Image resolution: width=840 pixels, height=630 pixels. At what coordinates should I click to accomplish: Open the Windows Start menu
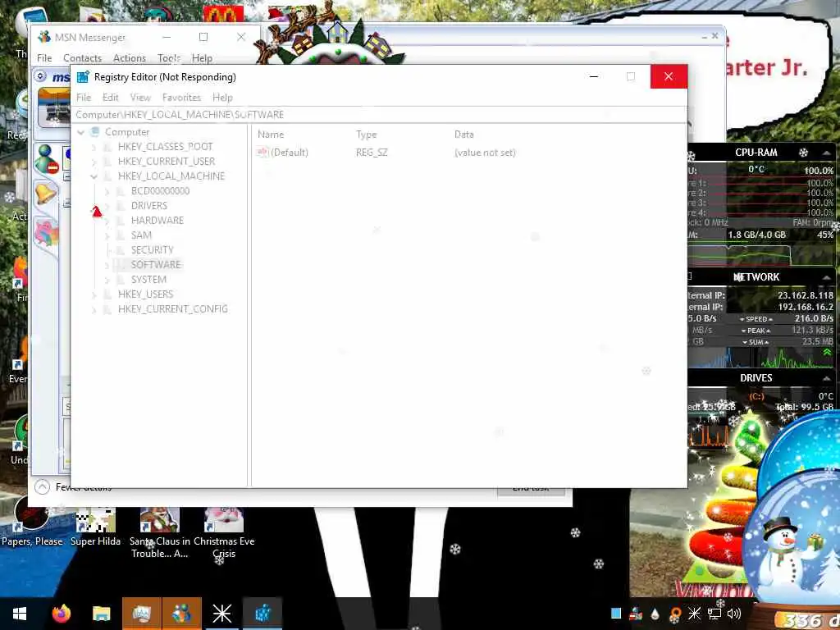[20, 614]
